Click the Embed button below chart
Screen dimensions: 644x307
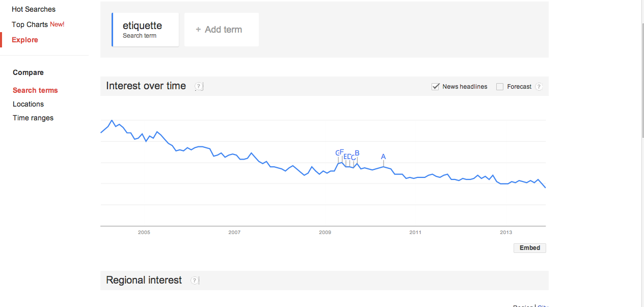(x=529, y=248)
